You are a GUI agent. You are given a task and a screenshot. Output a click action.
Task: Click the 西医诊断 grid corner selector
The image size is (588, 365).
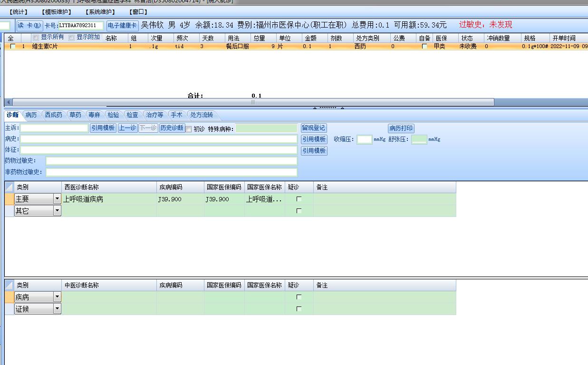9,187
